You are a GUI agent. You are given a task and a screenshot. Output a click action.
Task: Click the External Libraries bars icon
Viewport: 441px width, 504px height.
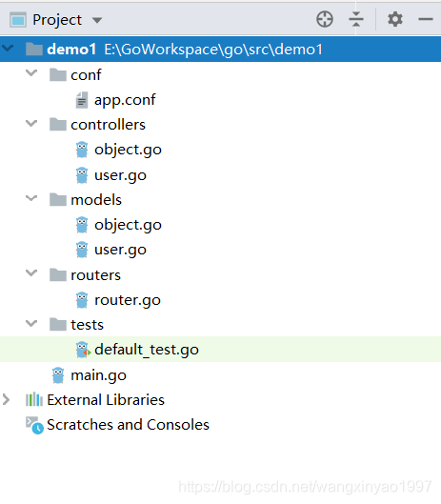click(34, 399)
